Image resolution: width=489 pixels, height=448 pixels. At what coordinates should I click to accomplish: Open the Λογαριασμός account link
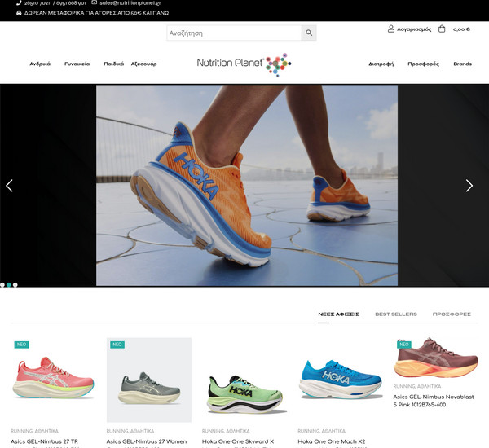(414, 29)
